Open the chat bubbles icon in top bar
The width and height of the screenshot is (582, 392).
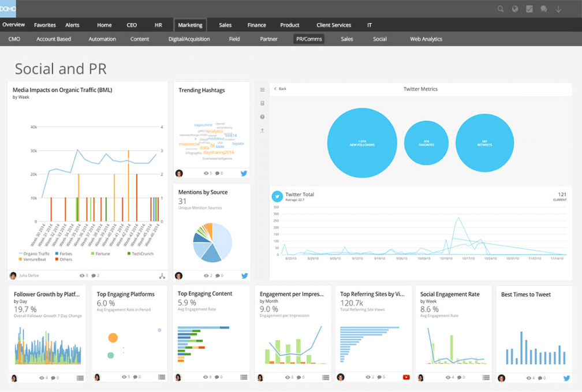point(544,9)
